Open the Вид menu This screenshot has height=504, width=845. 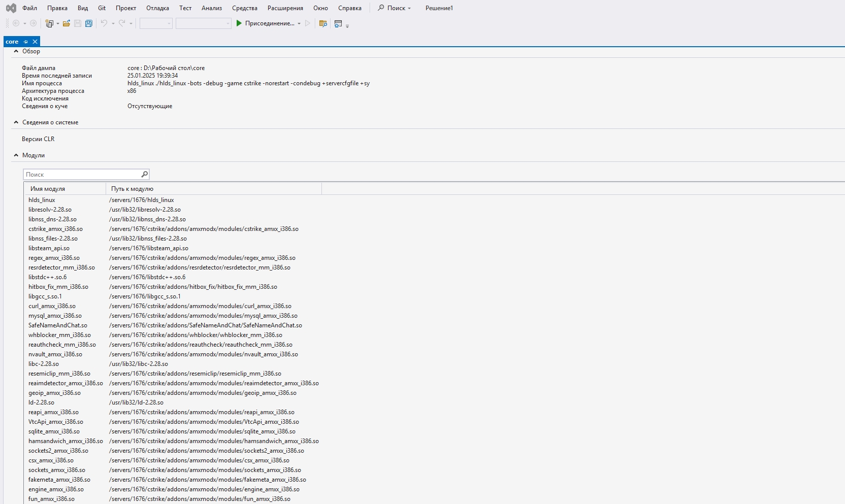[83, 8]
